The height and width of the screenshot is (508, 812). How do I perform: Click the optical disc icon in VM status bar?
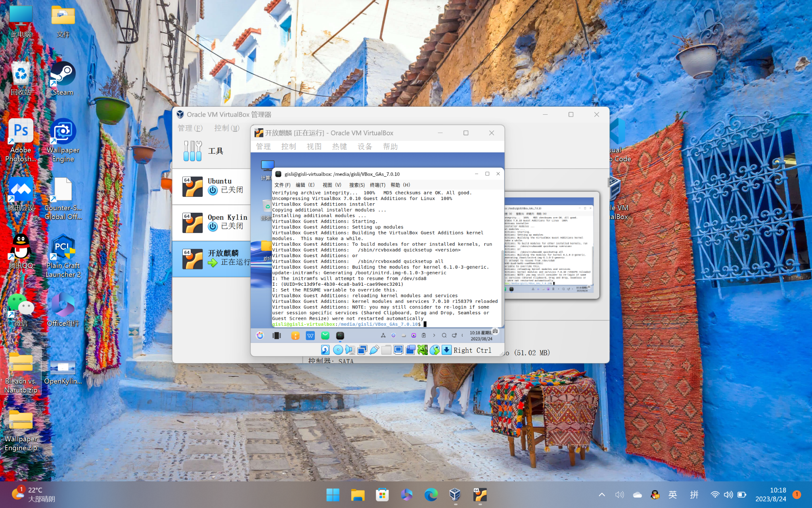[338, 350]
